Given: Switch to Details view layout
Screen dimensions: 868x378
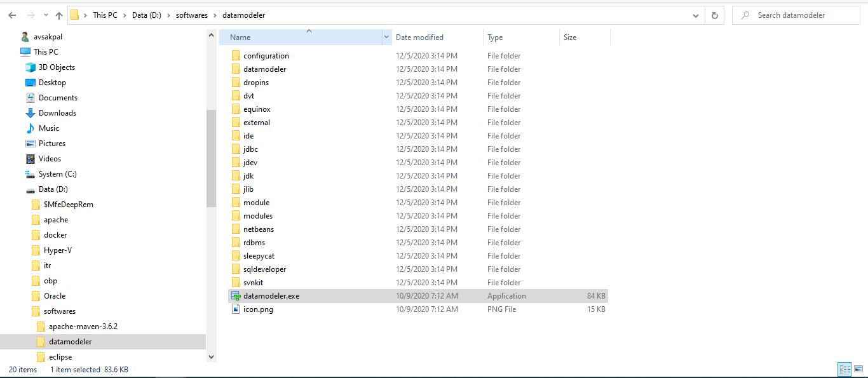Looking at the screenshot, I should [844, 370].
